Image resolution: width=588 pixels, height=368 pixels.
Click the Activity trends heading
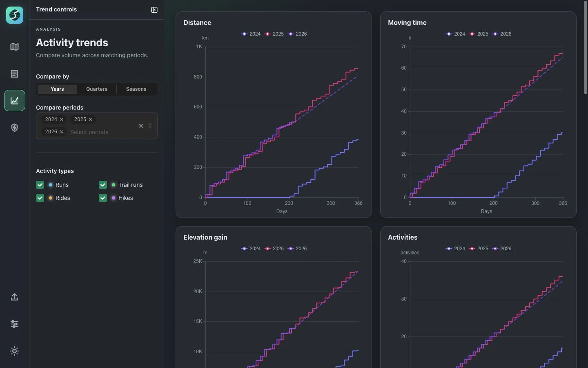click(x=72, y=43)
